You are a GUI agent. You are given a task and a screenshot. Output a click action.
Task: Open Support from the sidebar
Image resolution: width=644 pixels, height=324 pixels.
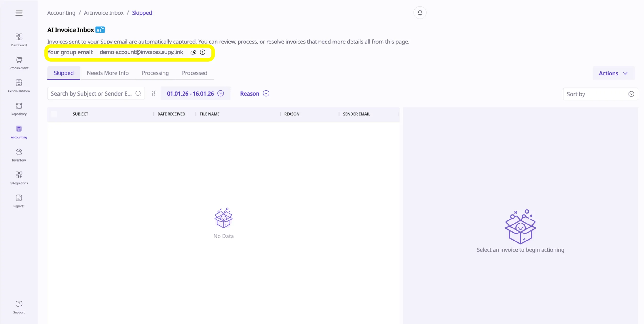coord(19,307)
